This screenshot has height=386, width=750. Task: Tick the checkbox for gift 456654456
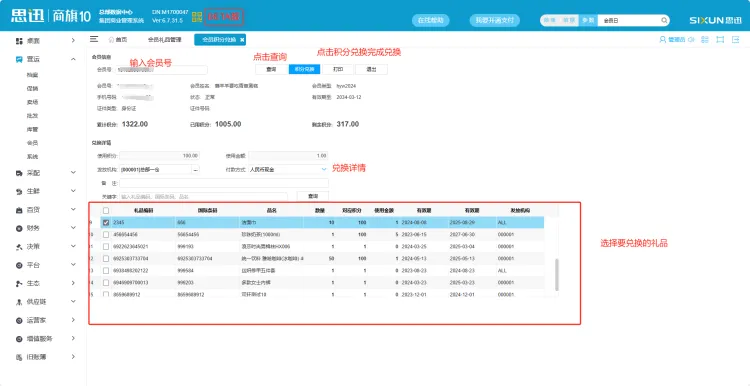[106, 234]
